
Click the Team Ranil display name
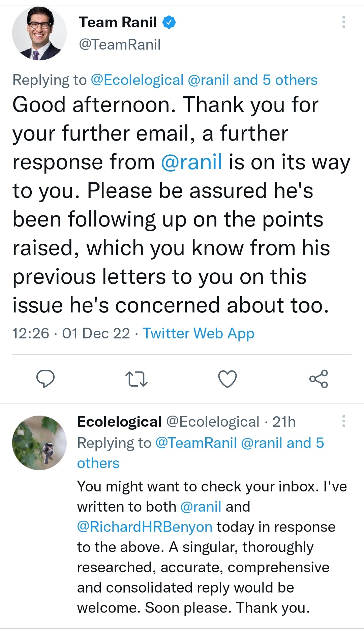click(118, 22)
